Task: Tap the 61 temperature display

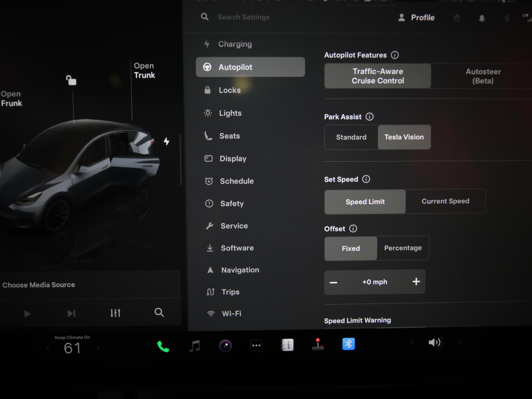Action: [72, 348]
